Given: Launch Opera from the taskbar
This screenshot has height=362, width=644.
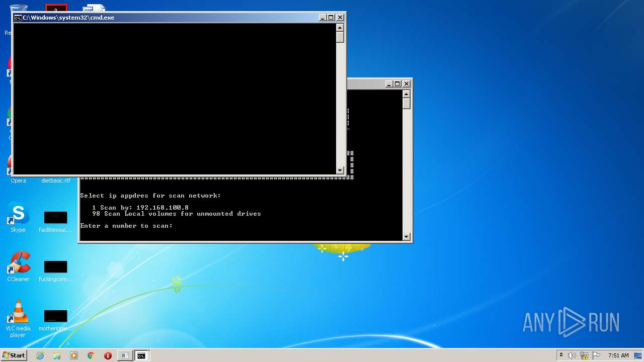Looking at the screenshot, I should point(108,355).
